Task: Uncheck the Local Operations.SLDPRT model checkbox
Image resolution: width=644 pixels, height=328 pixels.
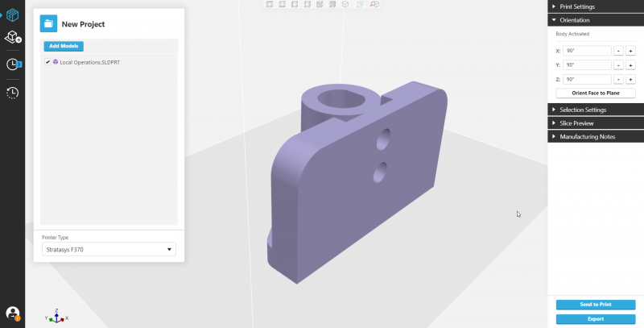Action: pyautogui.click(x=47, y=62)
